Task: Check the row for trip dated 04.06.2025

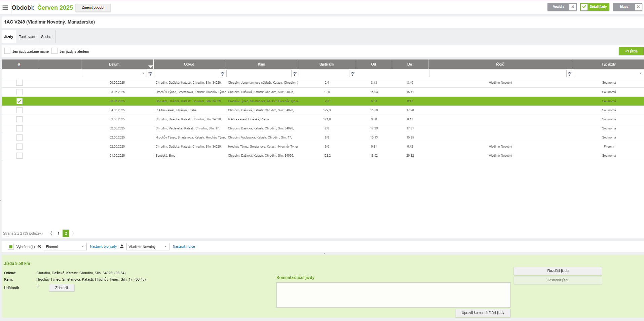Action: point(20,110)
